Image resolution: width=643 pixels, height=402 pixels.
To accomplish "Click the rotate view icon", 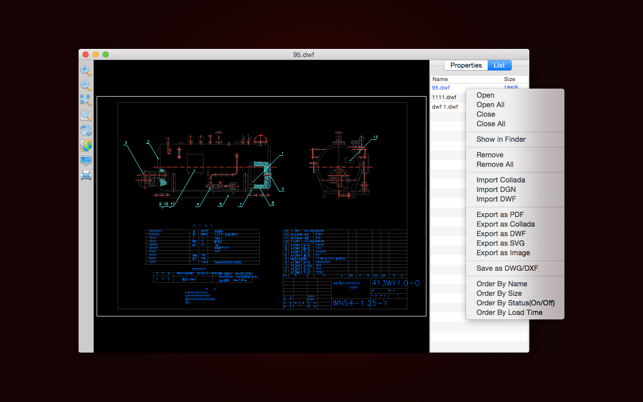I will (x=86, y=130).
